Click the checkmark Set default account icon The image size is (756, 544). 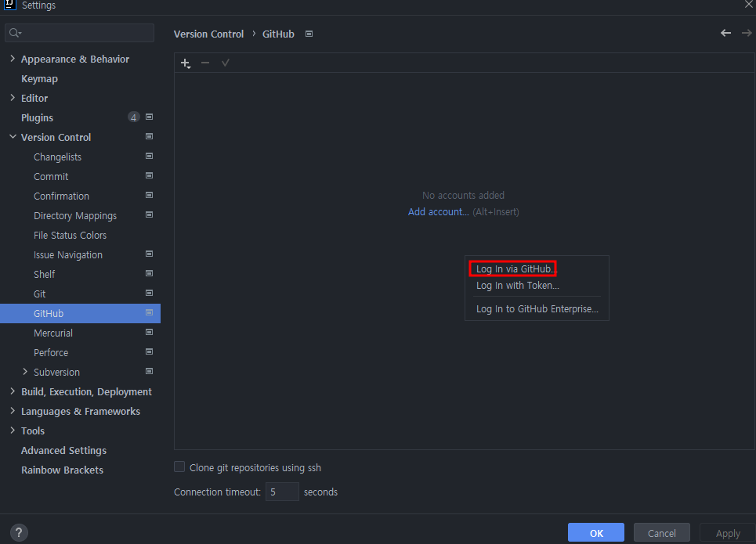pos(225,63)
